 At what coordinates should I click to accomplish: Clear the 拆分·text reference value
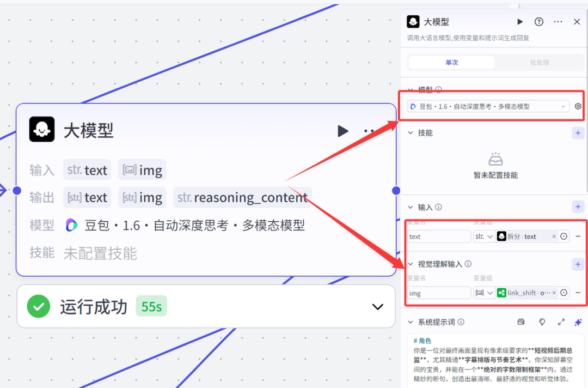click(x=554, y=237)
